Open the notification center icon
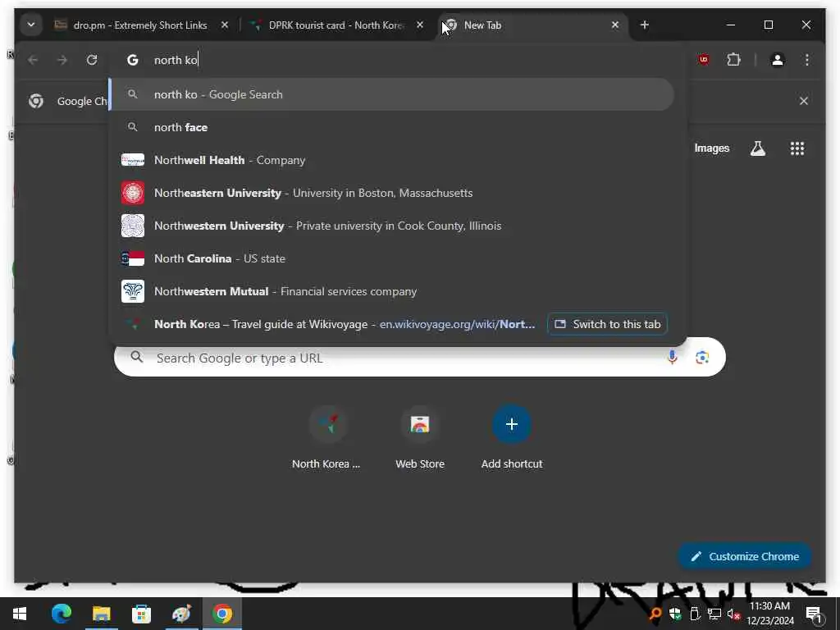This screenshot has width=840, height=630. tap(814, 614)
